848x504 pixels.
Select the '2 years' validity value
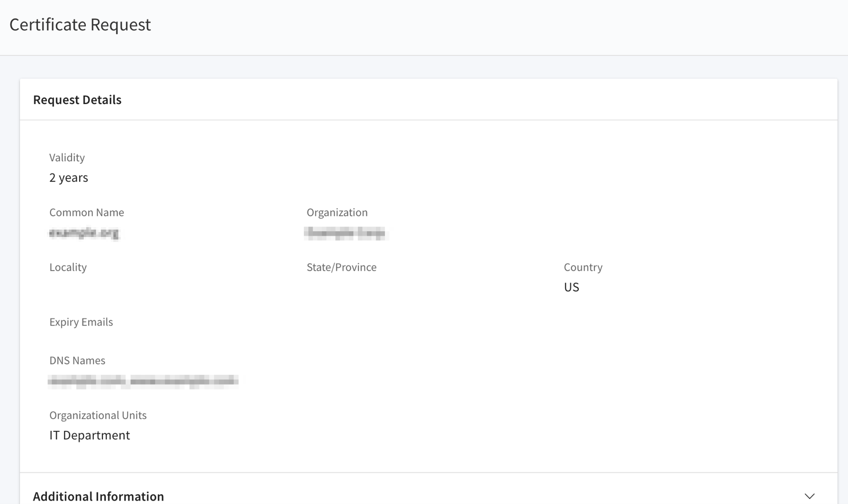click(69, 177)
